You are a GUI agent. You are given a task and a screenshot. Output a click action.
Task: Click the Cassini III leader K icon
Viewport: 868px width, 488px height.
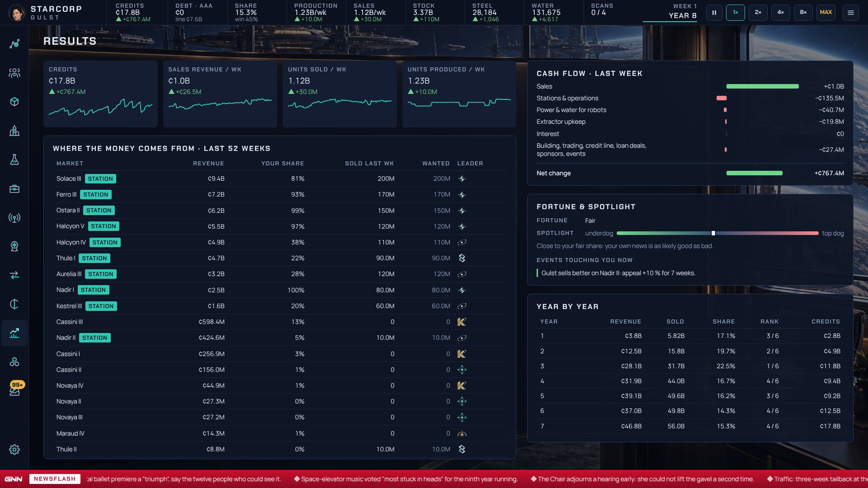462,322
